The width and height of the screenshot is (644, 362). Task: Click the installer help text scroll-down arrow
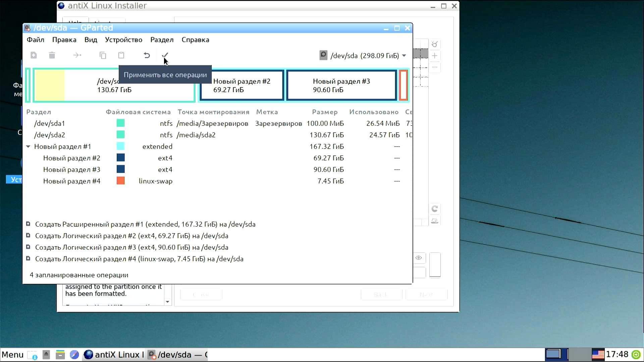coord(167,302)
